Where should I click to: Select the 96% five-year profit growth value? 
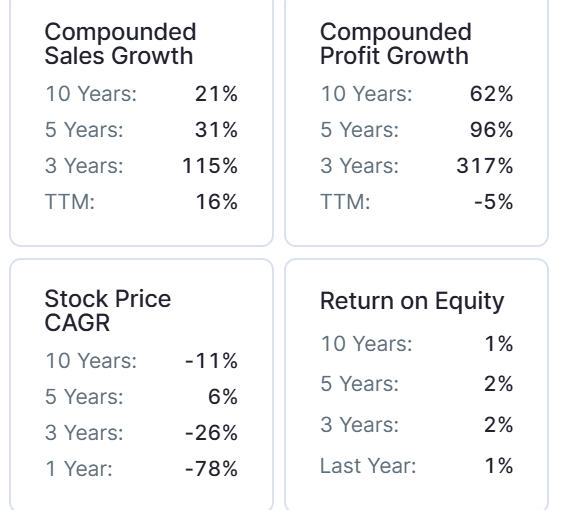492,130
